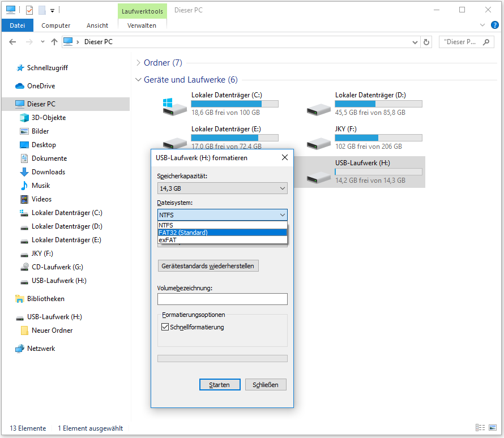The width and height of the screenshot is (504, 438).
Task: Select CD-Laufwerk (G:) in the sidebar
Action: point(57,267)
